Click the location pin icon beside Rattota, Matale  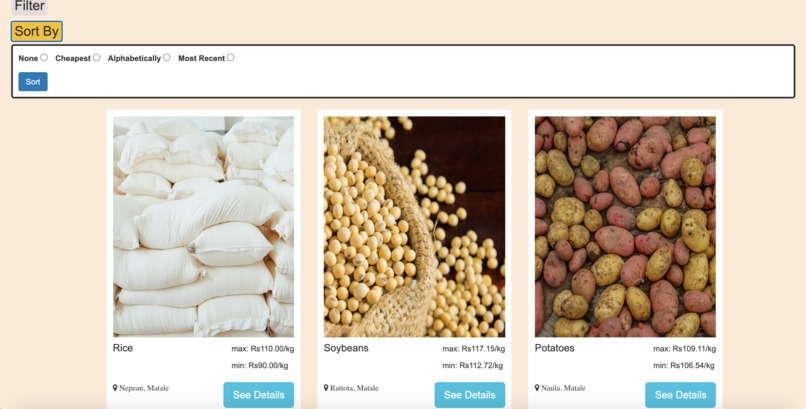[326, 387]
